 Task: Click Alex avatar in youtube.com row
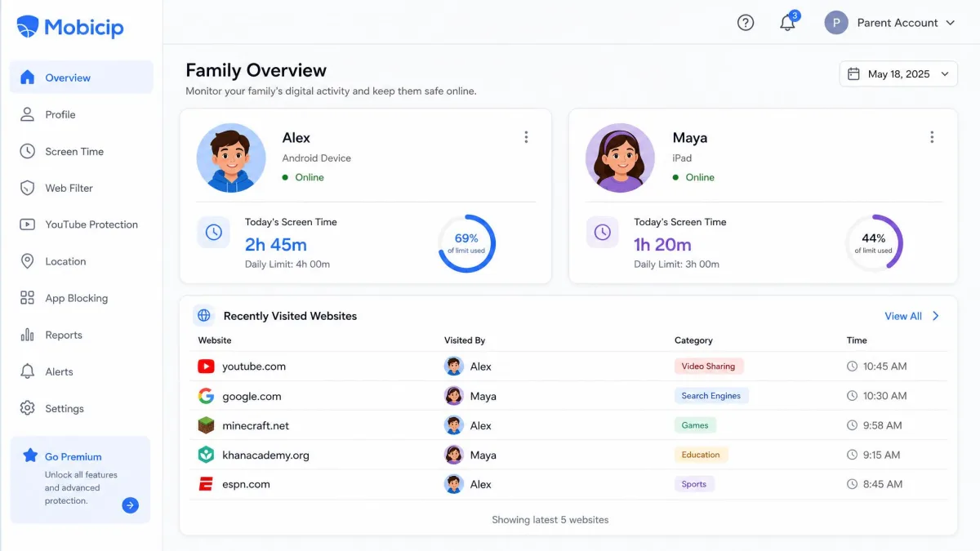pos(454,367)
